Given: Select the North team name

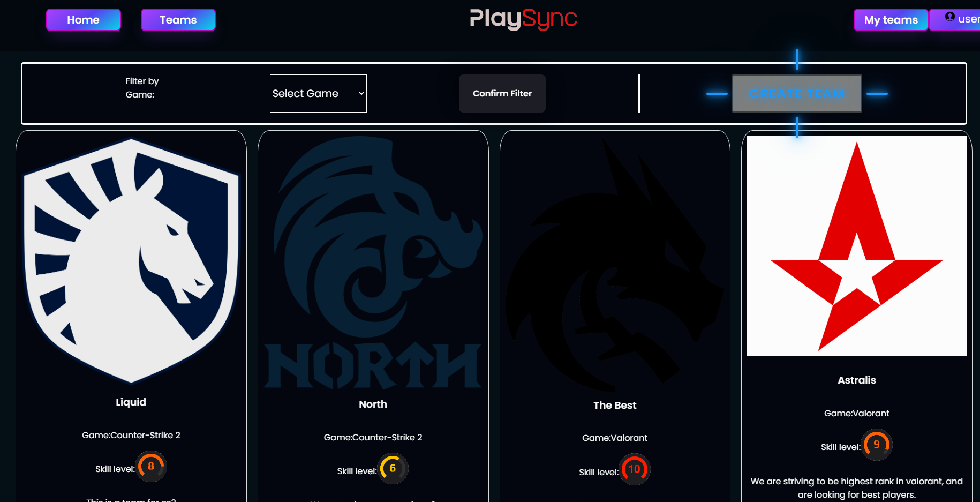Looking at the screenshot, I should click(373, 404).
